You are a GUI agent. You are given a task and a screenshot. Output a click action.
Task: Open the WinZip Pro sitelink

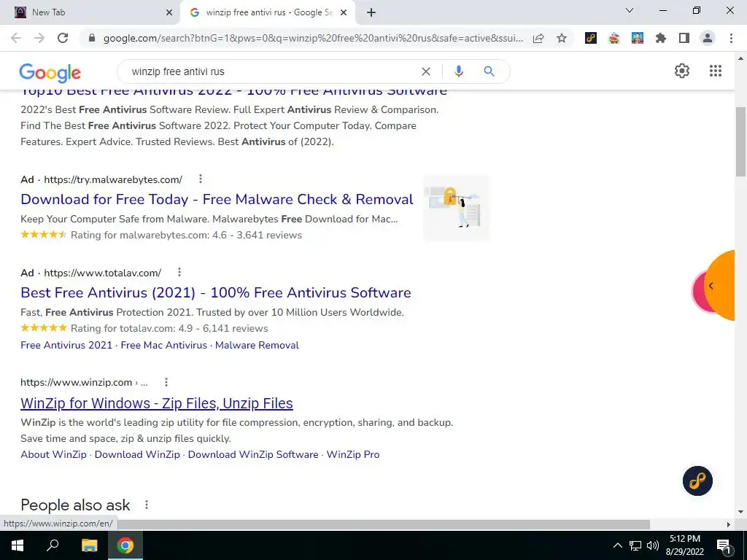tap(353, 454)
